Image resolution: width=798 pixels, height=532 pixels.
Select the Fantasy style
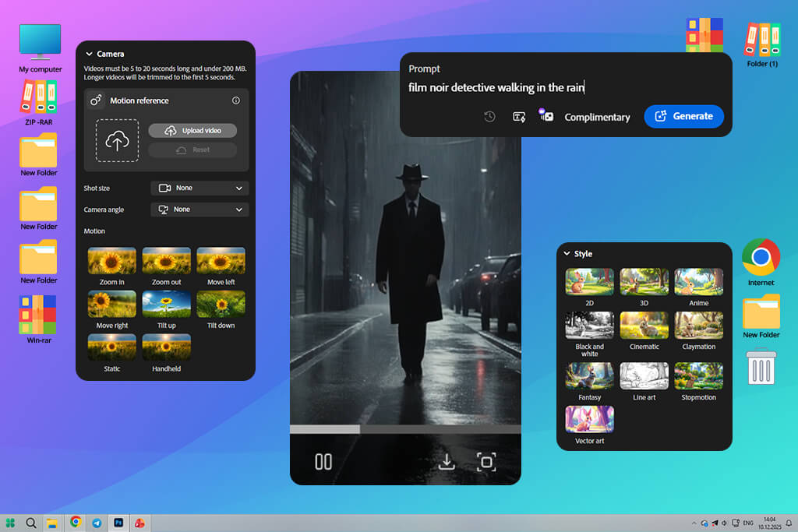coord(589,376)
